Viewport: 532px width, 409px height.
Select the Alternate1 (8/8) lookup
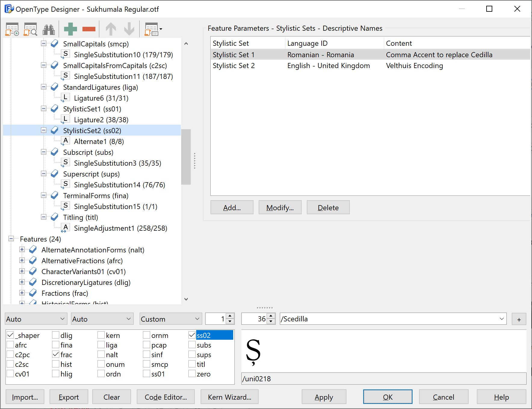99,142
